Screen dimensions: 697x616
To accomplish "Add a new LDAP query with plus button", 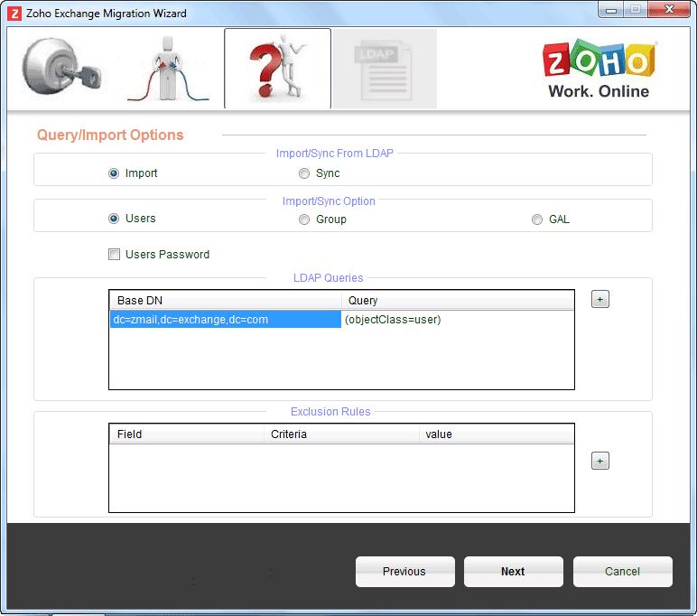I will tap(600, 300).
